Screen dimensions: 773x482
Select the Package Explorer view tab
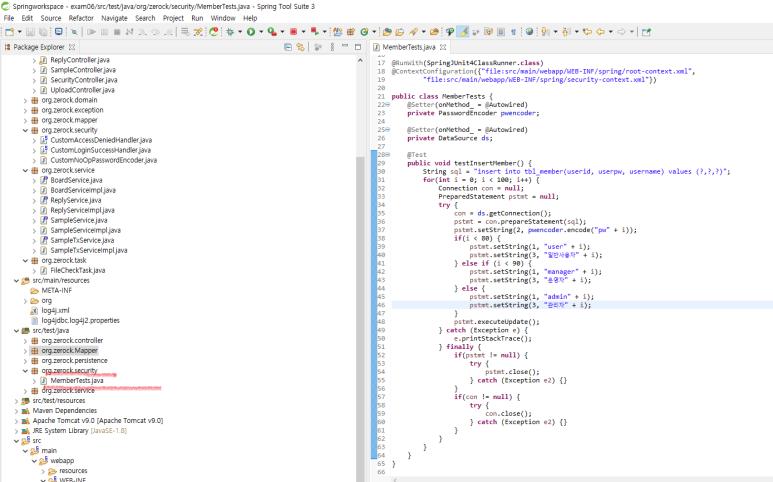pos(38,47)
